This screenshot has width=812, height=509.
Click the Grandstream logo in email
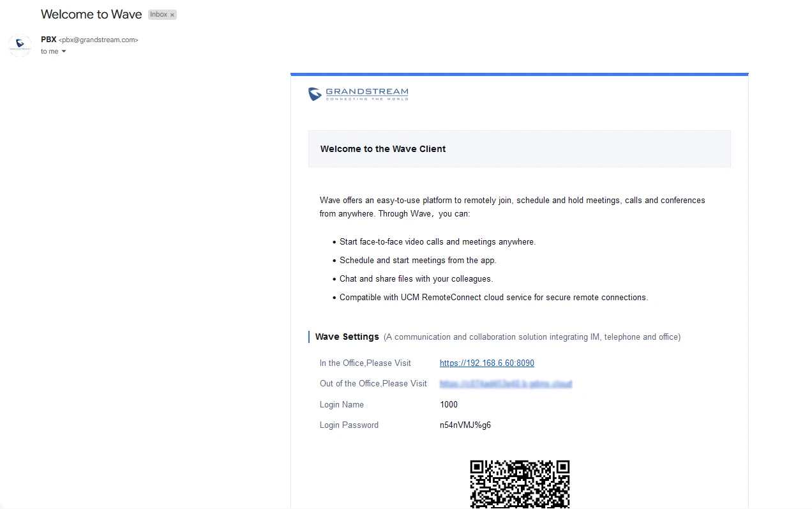coord(358,95)
